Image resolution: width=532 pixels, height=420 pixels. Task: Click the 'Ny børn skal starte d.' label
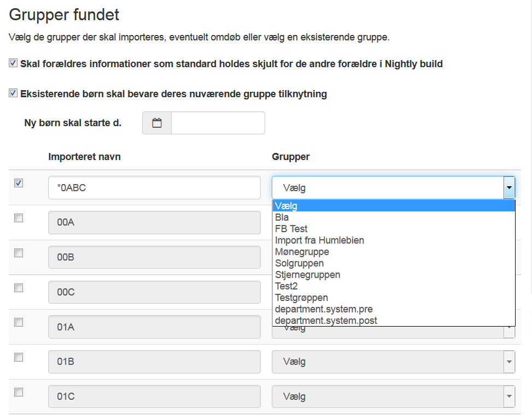pos(73,123)
